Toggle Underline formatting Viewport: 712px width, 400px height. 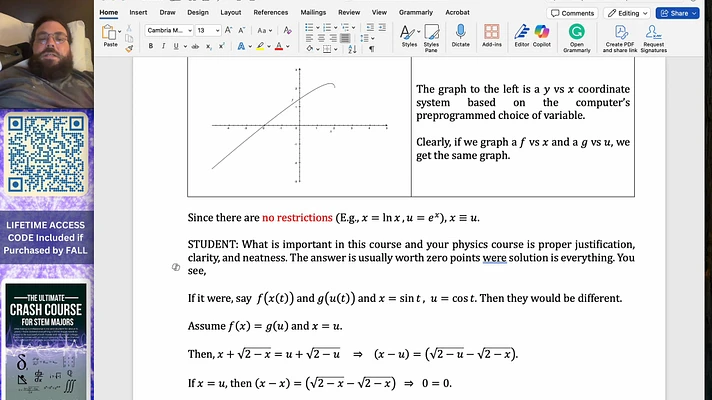[176, 46]
